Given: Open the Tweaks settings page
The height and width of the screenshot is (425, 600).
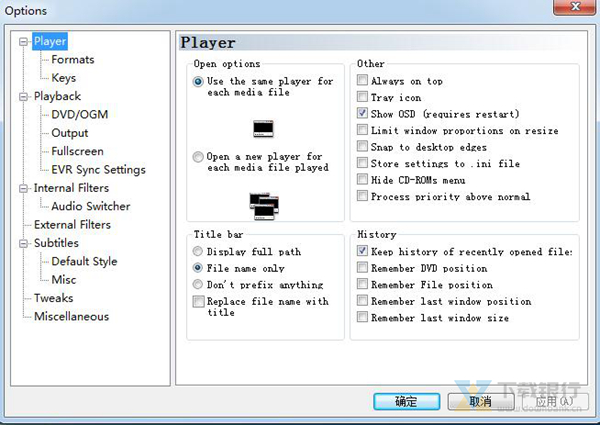Looking at the screenshot, I should 54,298.
